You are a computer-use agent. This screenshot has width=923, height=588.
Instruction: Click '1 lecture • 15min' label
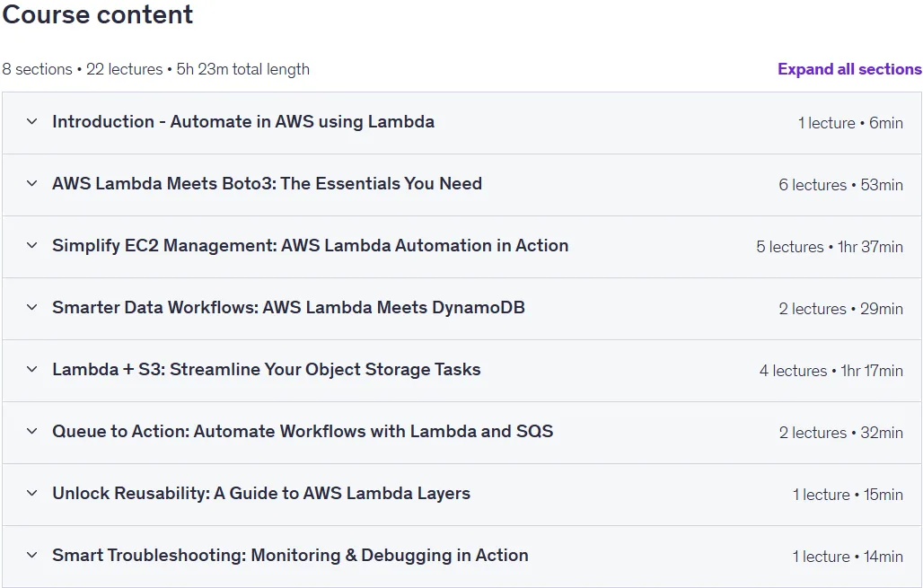click(848, 495)
